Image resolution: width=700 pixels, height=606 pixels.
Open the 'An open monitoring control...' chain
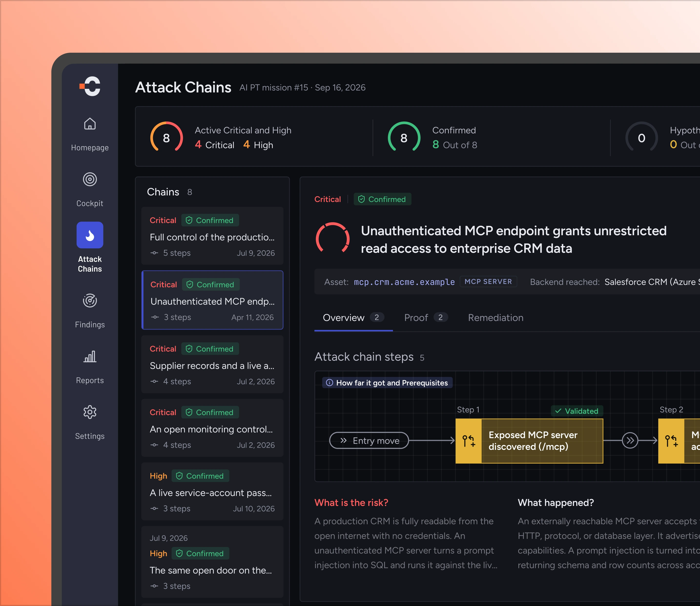212,428
